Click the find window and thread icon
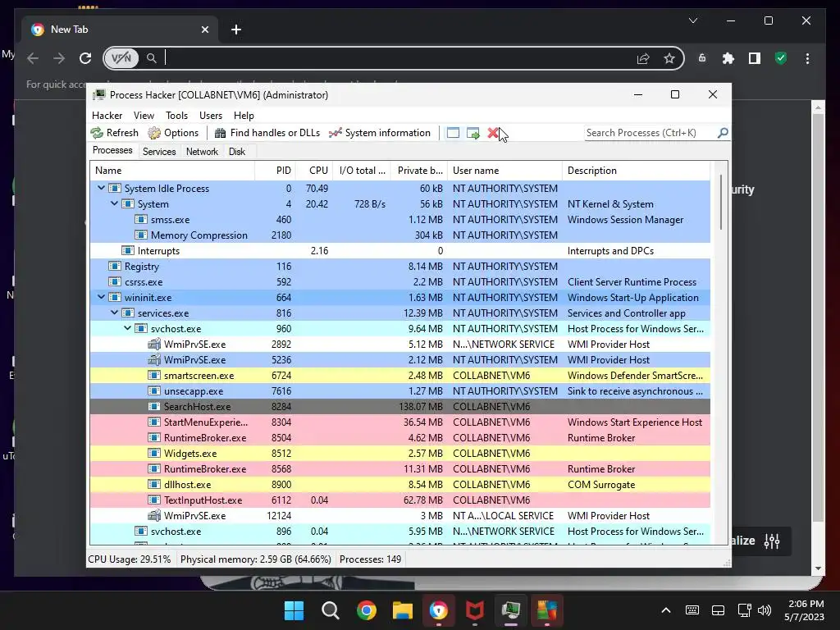The image size is (840, 630). [473, 133]
